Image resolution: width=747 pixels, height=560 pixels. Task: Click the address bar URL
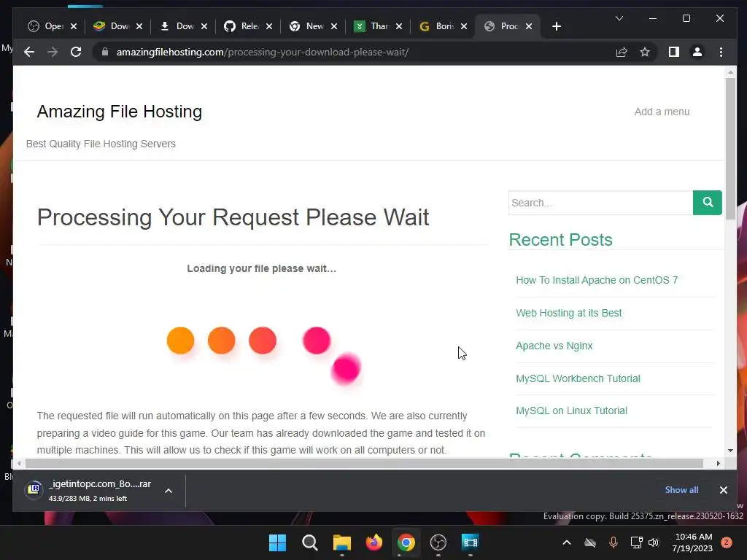263,52
